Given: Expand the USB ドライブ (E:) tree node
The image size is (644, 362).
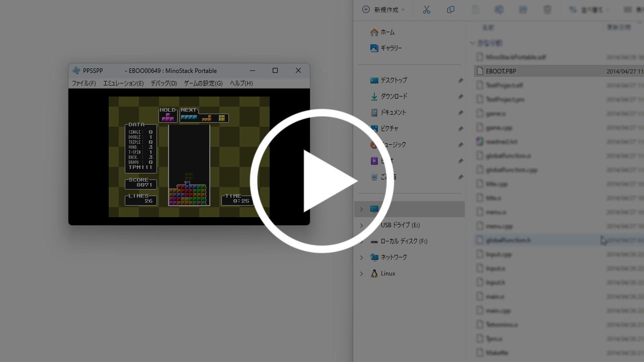Looking at the screenshot, I should tap(361, 225).
